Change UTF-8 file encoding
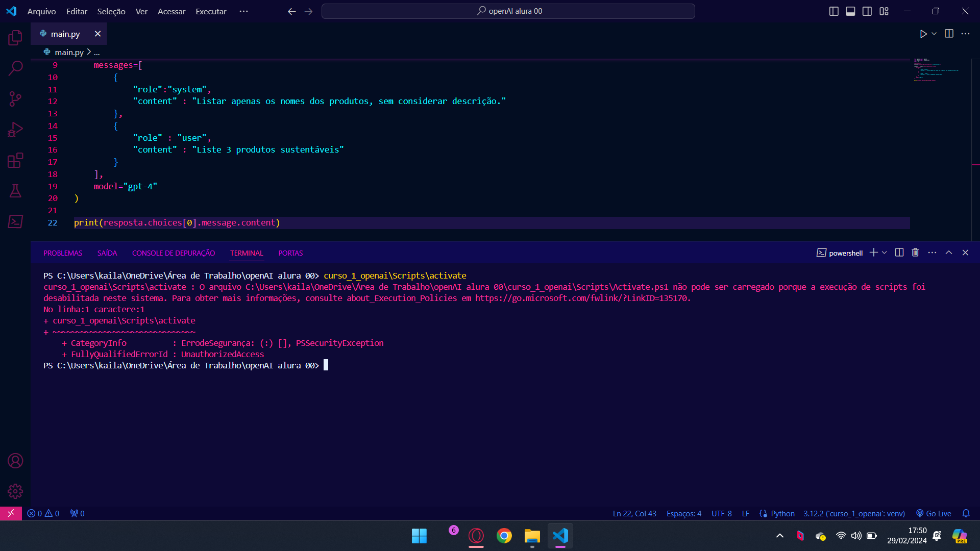This screenshot has width=980, height=551. click(722, 513)
